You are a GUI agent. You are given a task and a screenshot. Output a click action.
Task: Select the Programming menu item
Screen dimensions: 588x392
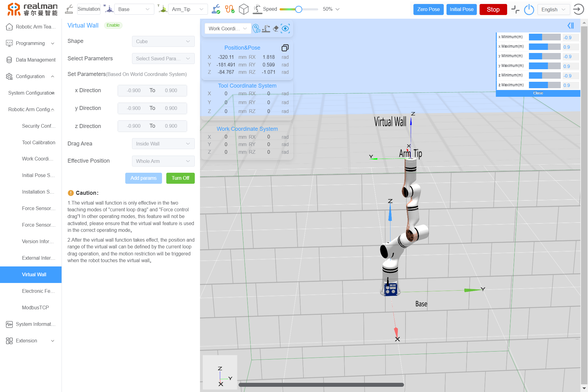(31, 43)
